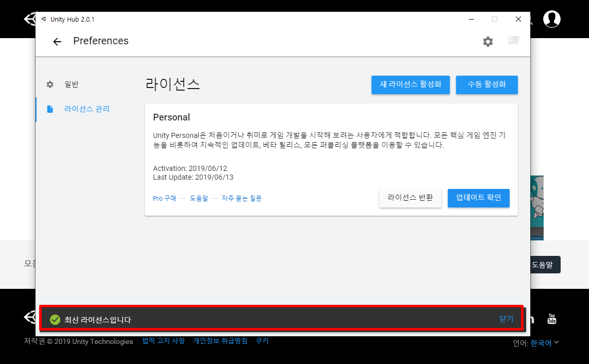Click 새 라이선스 활성화 button
589x364 pixels.
coord(411,85)
